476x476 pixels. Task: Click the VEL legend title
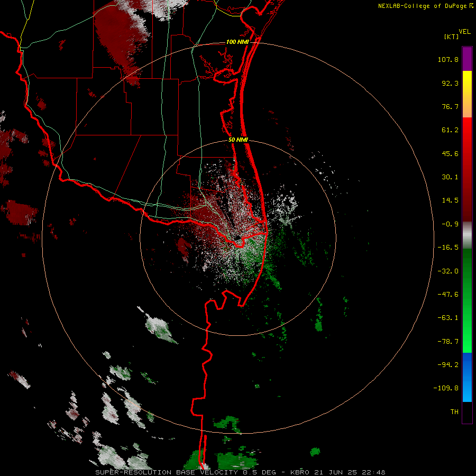pyautogui.click(x=464, y=32)
